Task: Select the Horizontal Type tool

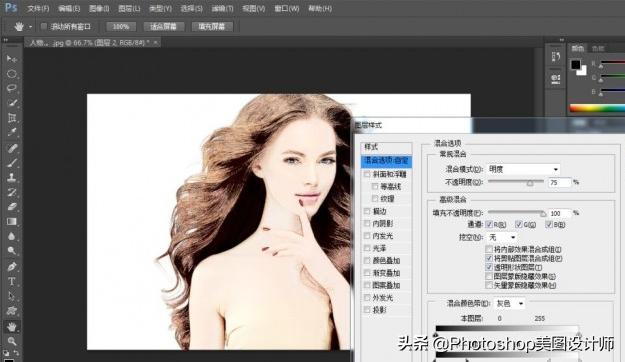Action: 12,281
